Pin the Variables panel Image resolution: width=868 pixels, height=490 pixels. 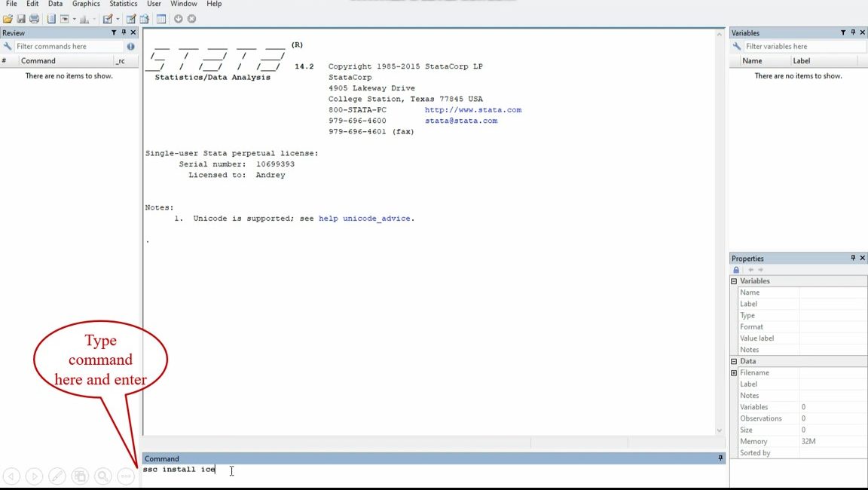point(853,32)
